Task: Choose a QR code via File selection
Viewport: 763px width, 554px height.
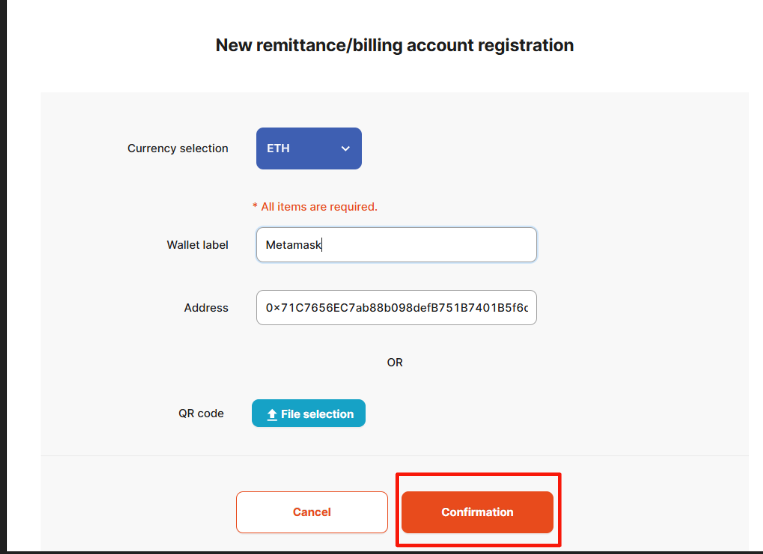Action: pos(309,413)
